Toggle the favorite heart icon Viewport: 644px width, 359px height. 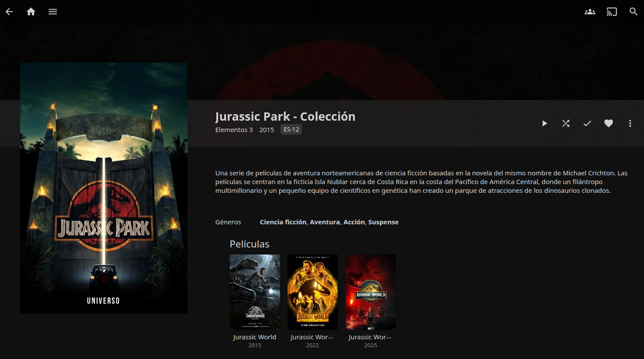pyautogui.click(x=609, y=123)
